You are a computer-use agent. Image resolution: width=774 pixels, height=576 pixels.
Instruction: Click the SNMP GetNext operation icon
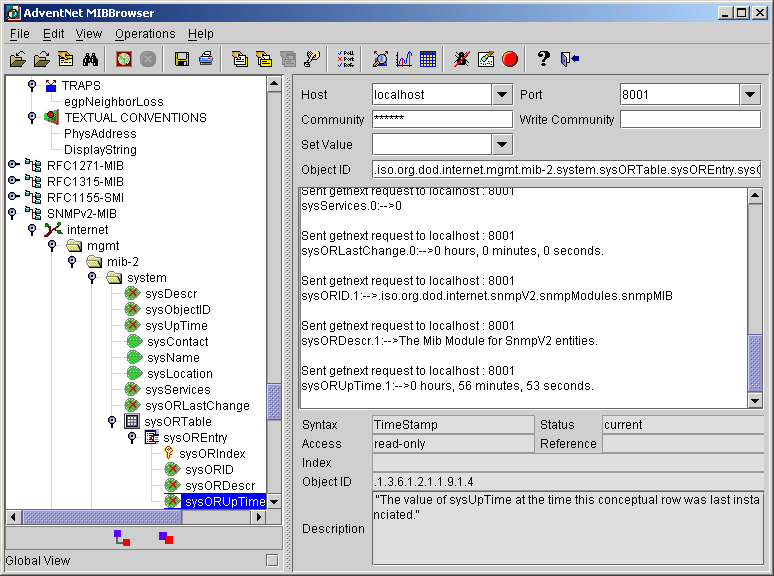tap(264, 59)
